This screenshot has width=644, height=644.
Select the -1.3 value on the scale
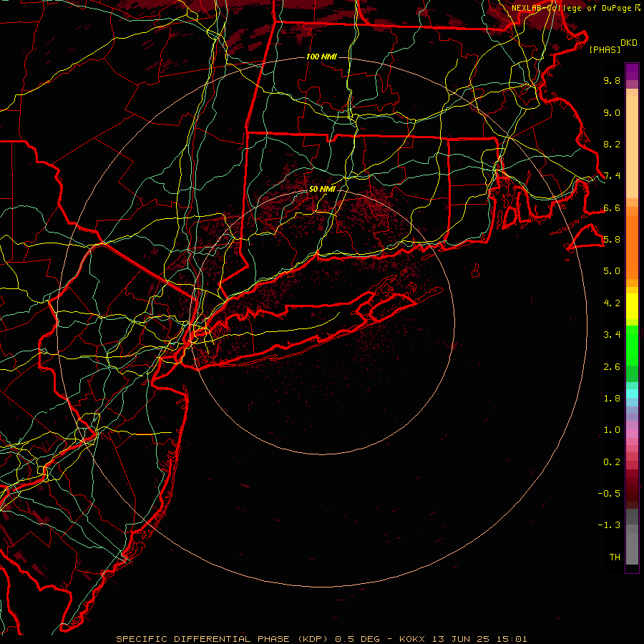click(x=609, y=525)
